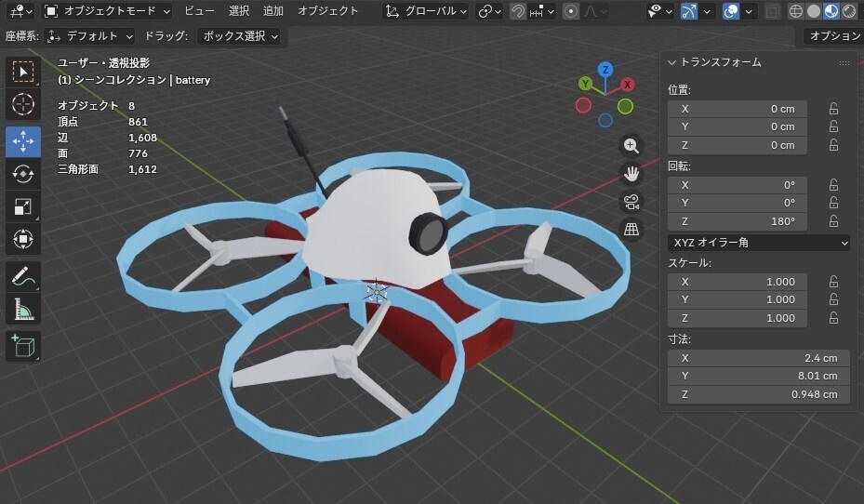Viewport: 864px width, 504px height.
Task: Select the Measure ruler tool
Action: 23,309
